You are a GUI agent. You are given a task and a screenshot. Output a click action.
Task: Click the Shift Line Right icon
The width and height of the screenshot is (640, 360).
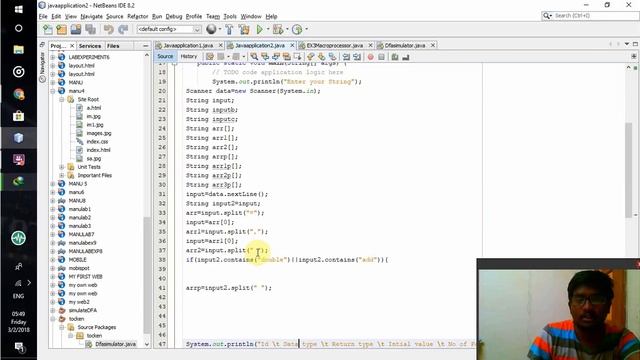(x=357, y=57)
